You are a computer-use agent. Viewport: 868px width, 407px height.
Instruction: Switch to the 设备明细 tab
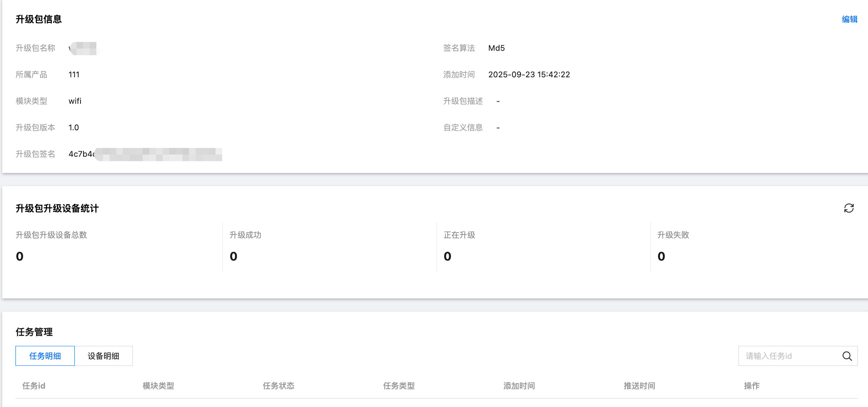(103, 356)
